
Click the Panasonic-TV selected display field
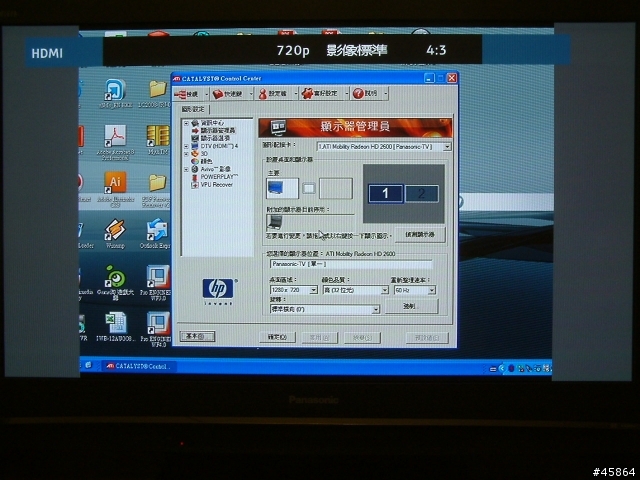[351, 264]
